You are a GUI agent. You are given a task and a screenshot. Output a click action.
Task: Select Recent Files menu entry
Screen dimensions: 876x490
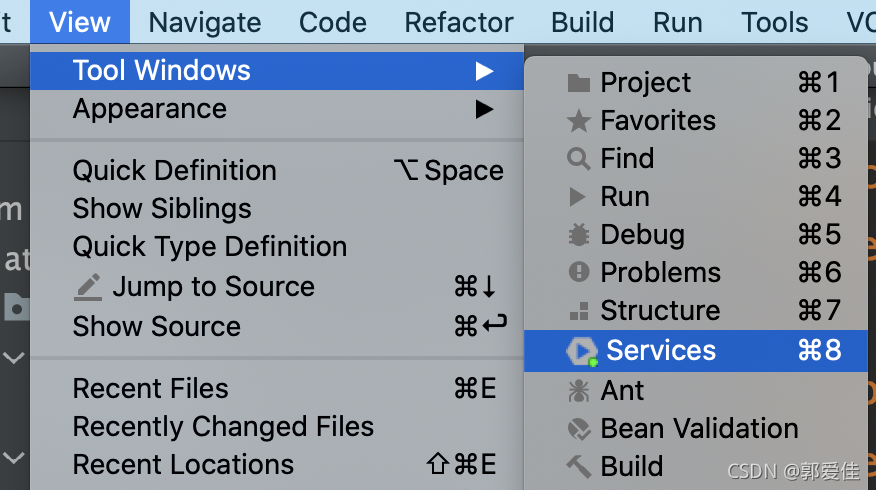point(151,389)
